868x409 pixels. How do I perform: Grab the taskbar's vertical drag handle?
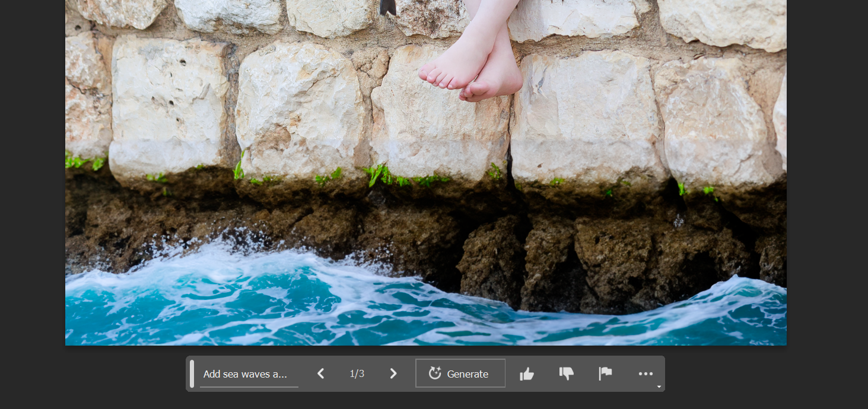pos(192,373)
